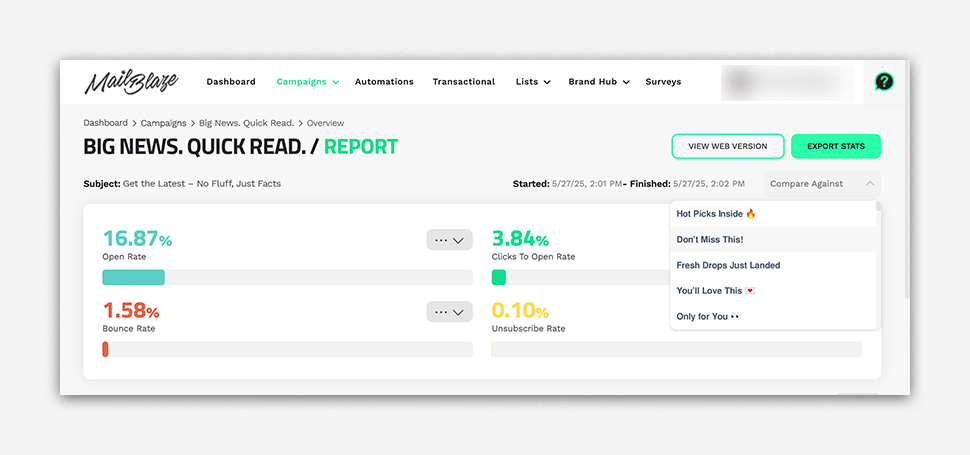970x455 pixels.
Task: Click the 'Big News. Quick Read. / Report' heading
Action: pyautogui.click(x=241, y=147)
